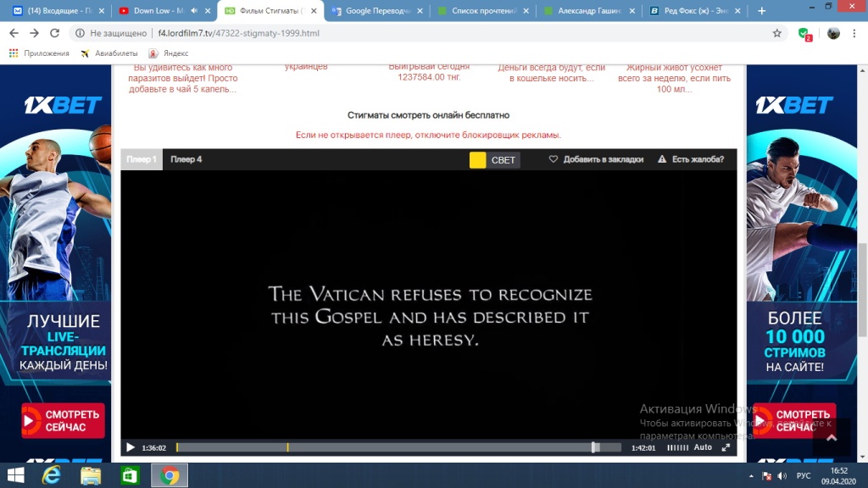Open the system volume control
Image resolution: width=868 pixels, height=488 pixels.
click(782, 476)
